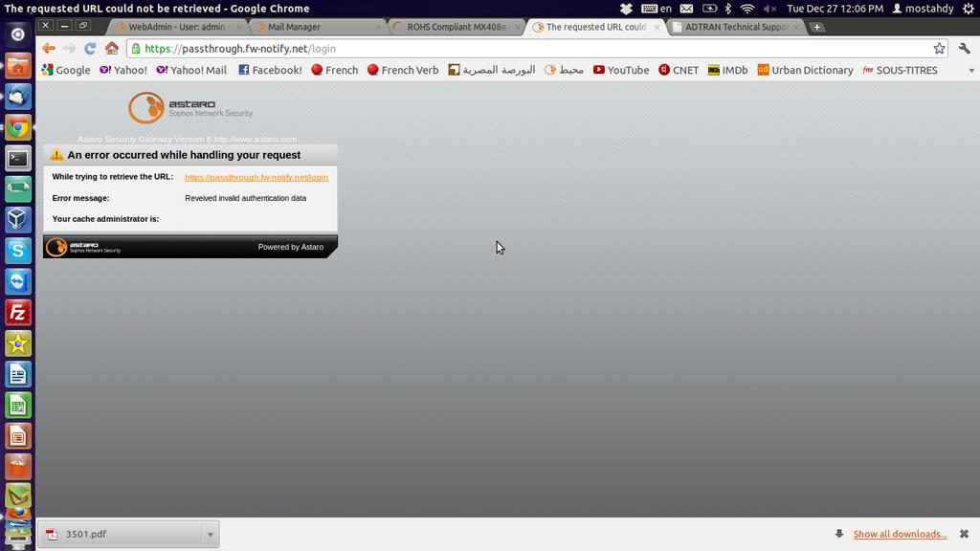Image resolution: width=980 pixels, height=551 pixels.
Task: Click the passthrough.fw-notify.net/login link
Action: (x=256, y=177)
